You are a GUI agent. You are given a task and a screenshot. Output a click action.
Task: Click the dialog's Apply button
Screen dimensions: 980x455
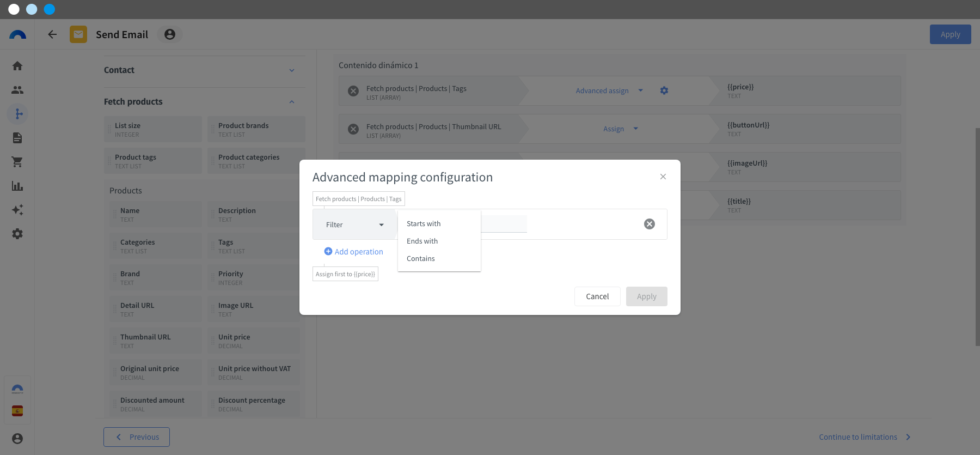click(647, 296)
